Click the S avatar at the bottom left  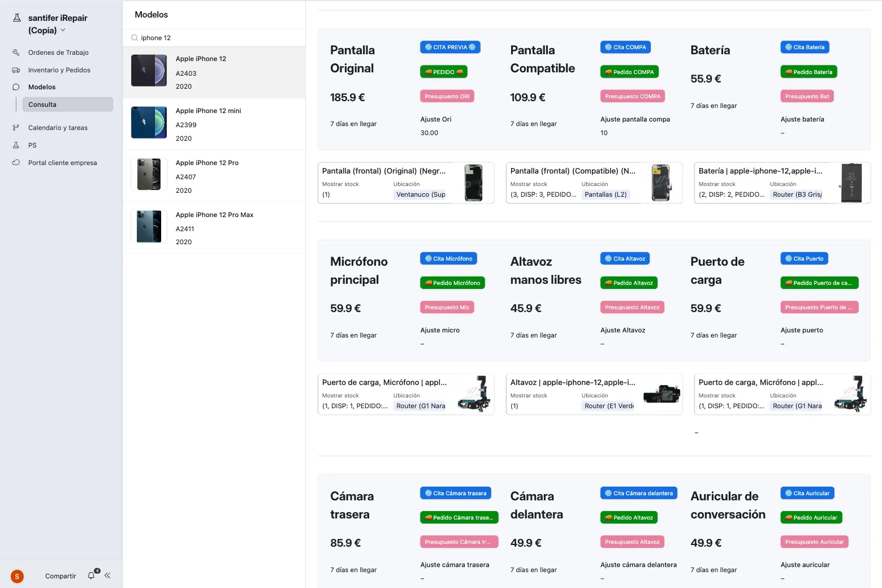pyautogui.click(x=17, y=576)
